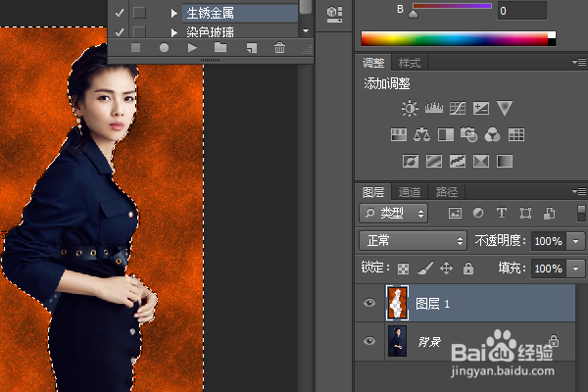Toggle layer filtering switch
The height and width of the screenshot is (392, 588).
point(581,213)
